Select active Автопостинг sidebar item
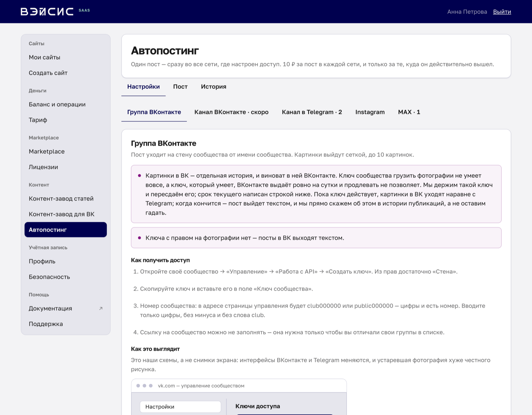 (66, 230)
